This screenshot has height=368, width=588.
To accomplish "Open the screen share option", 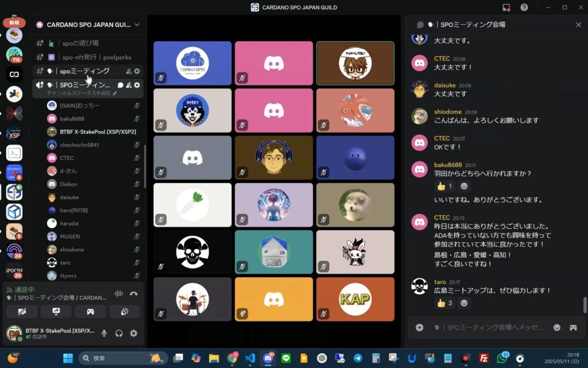I will (x=56, y=311).
